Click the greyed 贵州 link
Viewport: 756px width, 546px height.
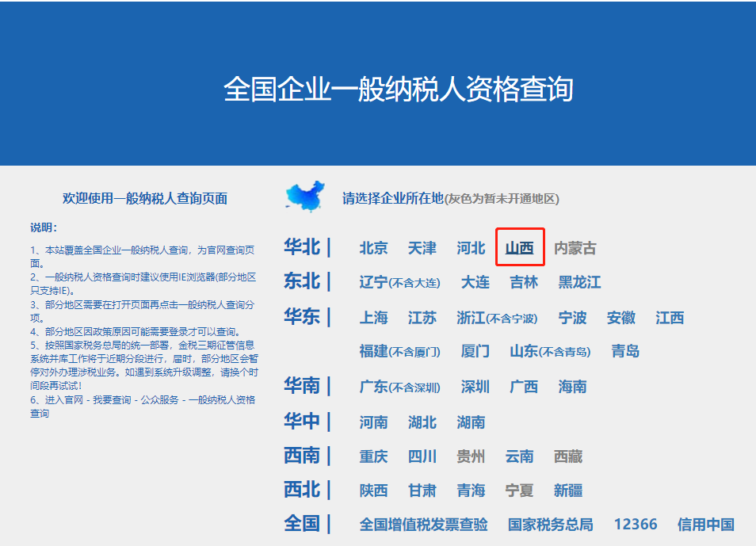click(471, 456)
